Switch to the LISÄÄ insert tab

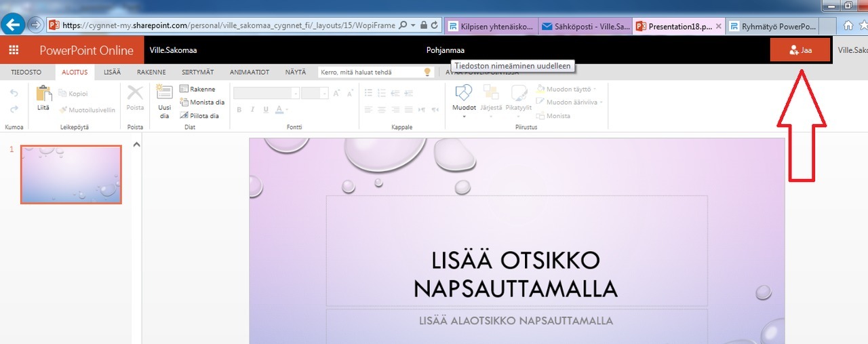point(112,72)
